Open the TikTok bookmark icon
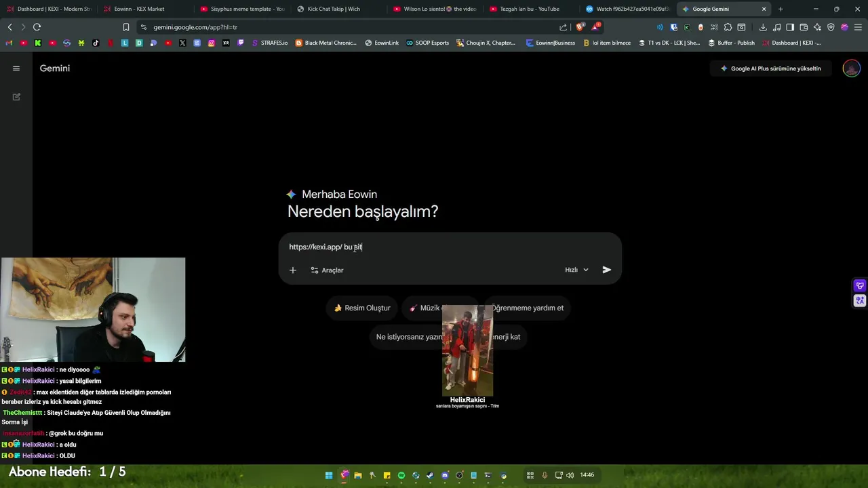 (x=96, y=43)
